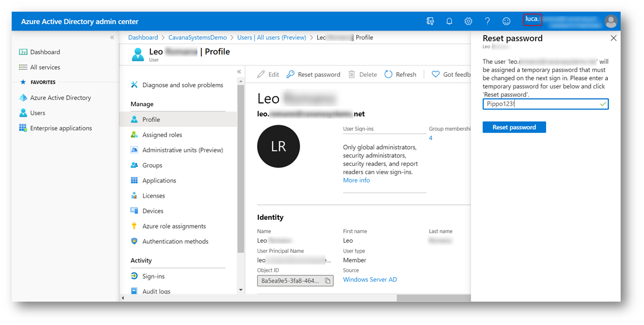The height and width of the screenshot is (325, 644).
Task: Open Applications in Manage menu
Action: point(154,180)
